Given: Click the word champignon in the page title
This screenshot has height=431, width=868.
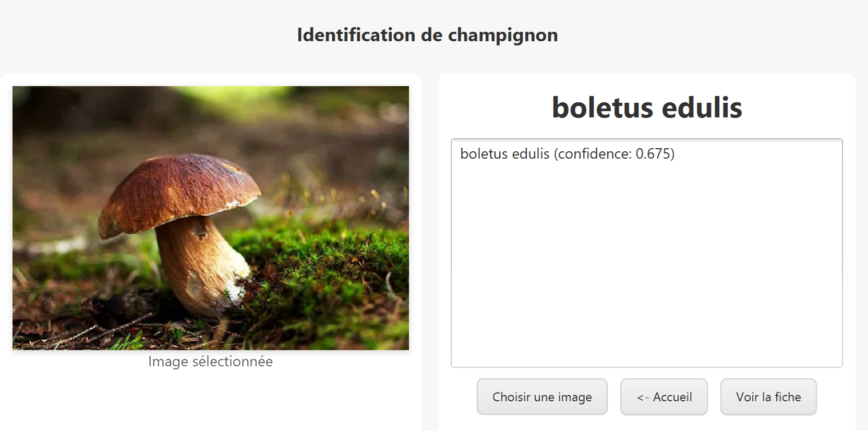Looking at the screenshot, I should (x=503, y=35).
